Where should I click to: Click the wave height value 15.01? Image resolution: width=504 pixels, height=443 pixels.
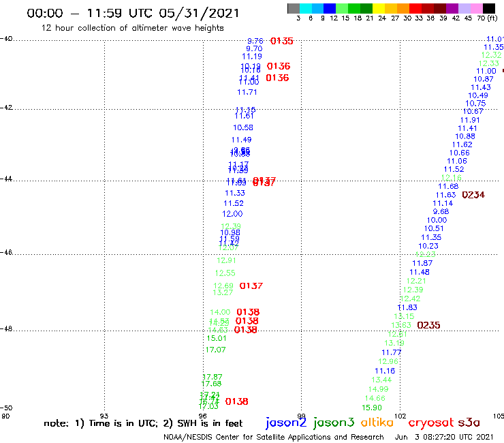[x=217, y=339]
